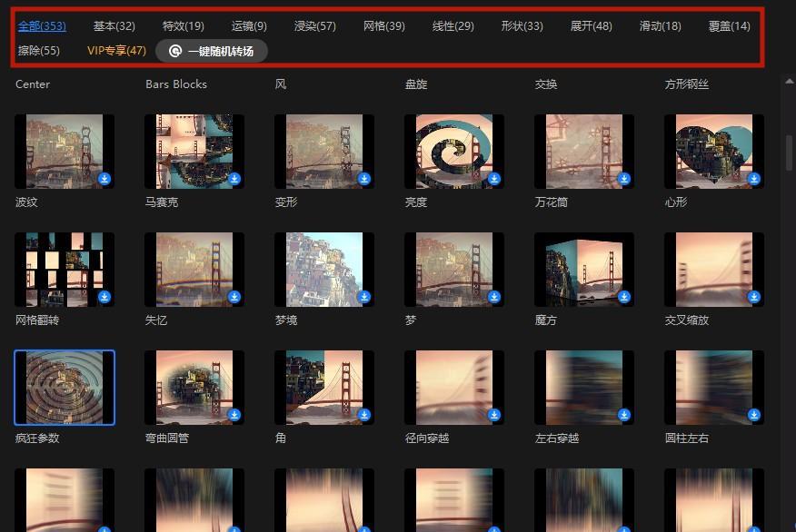This screenshot has height=532, width=796.
Task: Download the 梦境 transition
Action: 364,297
